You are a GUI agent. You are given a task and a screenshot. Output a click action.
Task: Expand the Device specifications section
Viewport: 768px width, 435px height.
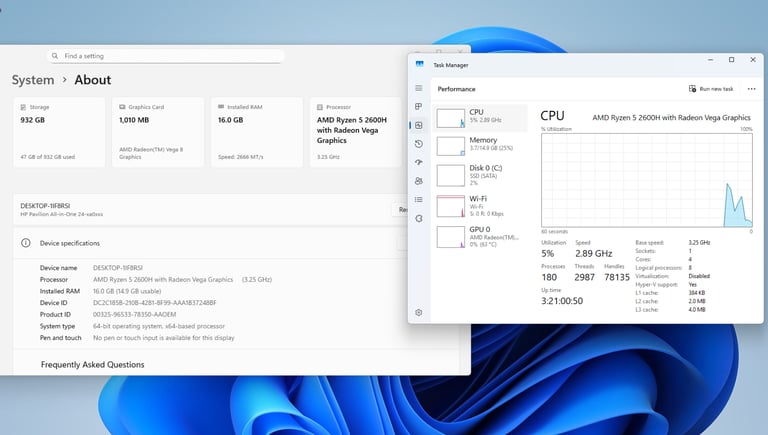212,243
